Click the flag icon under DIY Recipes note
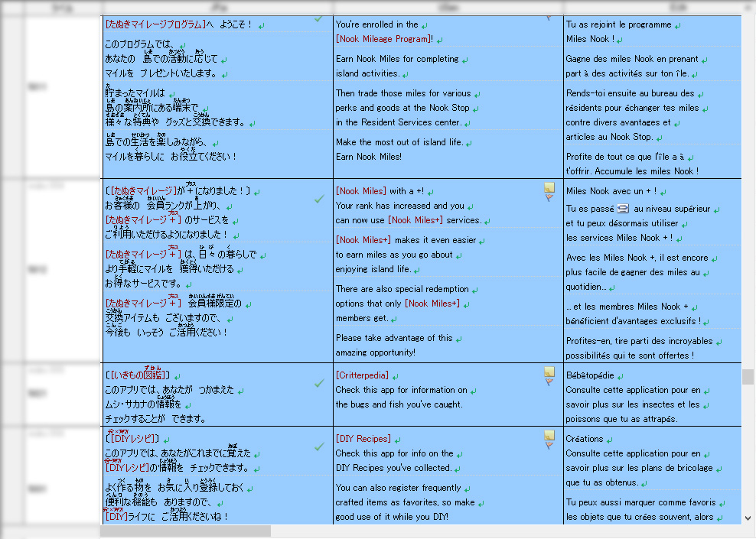The image size is (756, 539). coord(549,446)
